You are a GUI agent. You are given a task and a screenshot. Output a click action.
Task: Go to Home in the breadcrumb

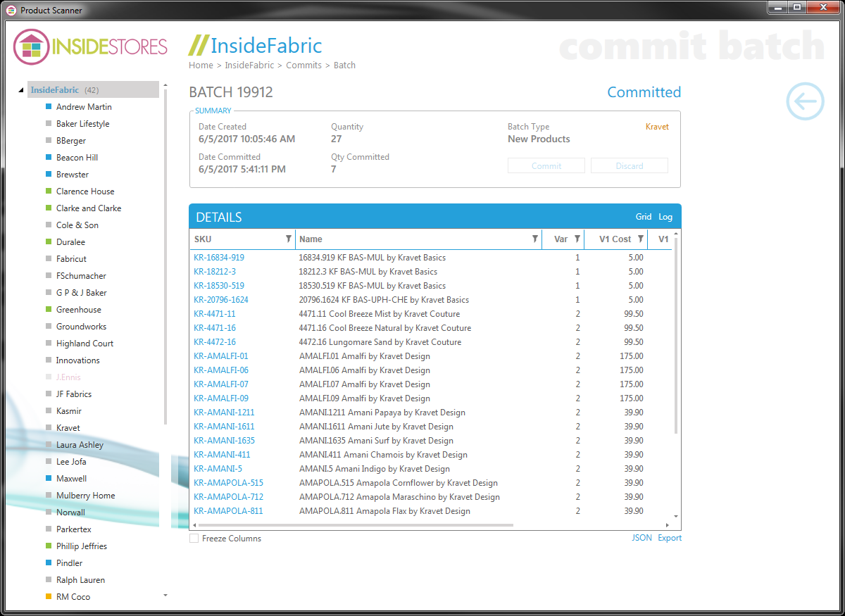tap(201, 65)
